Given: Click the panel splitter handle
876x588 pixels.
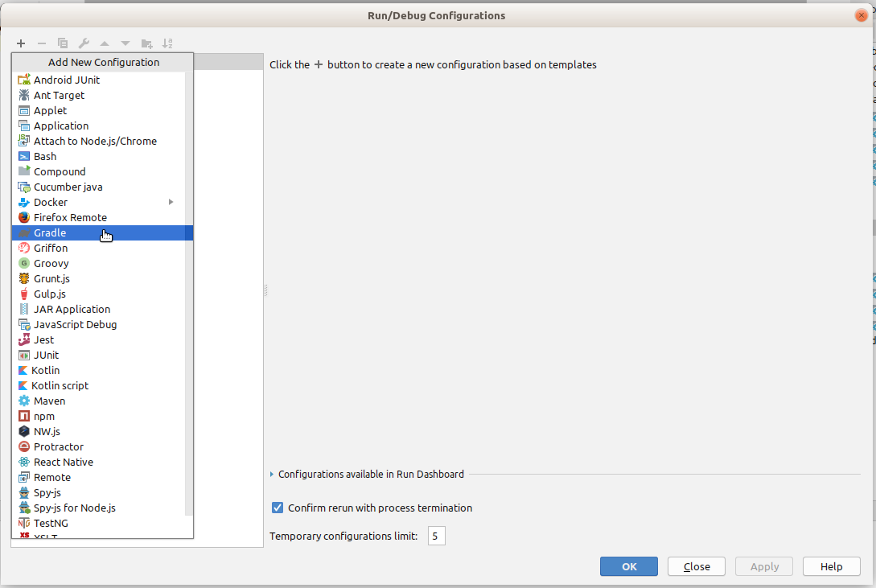Looking at the screenshot, I should tap(266, 290).
